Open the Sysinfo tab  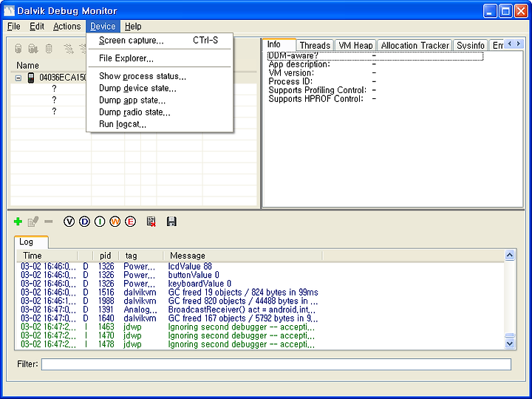pos(470,45)
